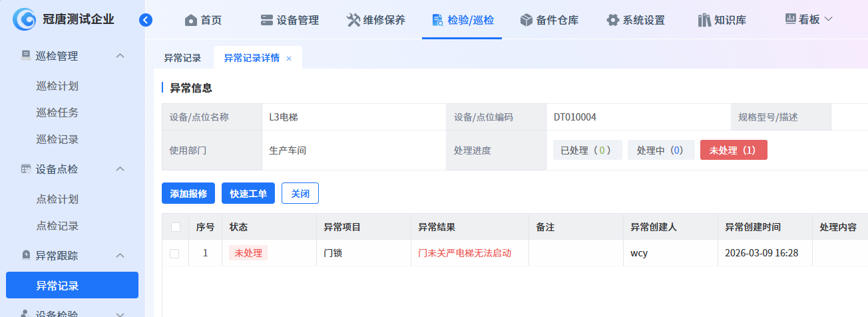Screen dimensions: 868x317
Task: Click the 维修保养 tools icon
Action: (353, 20)
